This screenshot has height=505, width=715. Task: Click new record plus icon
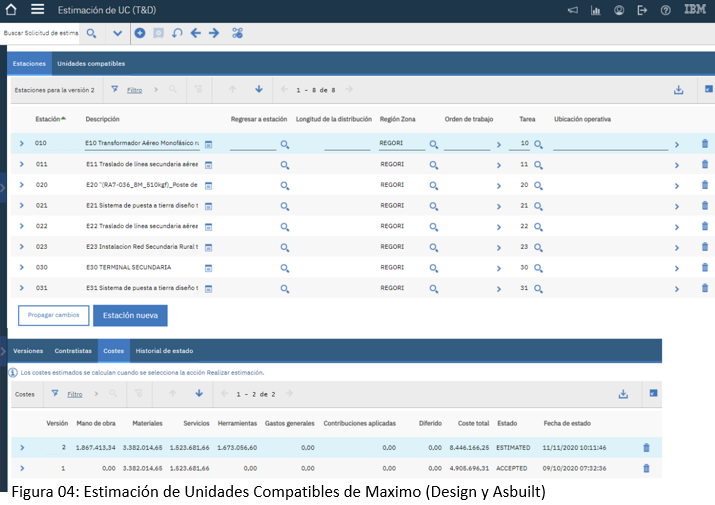pos(140,33)
